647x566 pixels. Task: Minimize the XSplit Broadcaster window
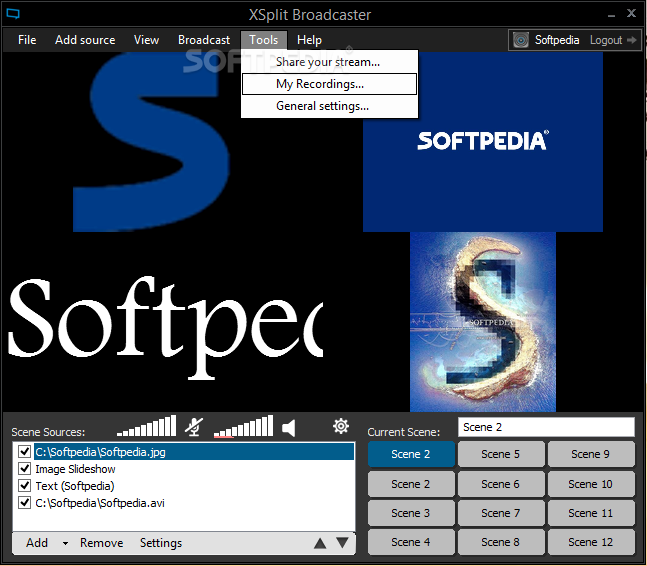point(612,15)
